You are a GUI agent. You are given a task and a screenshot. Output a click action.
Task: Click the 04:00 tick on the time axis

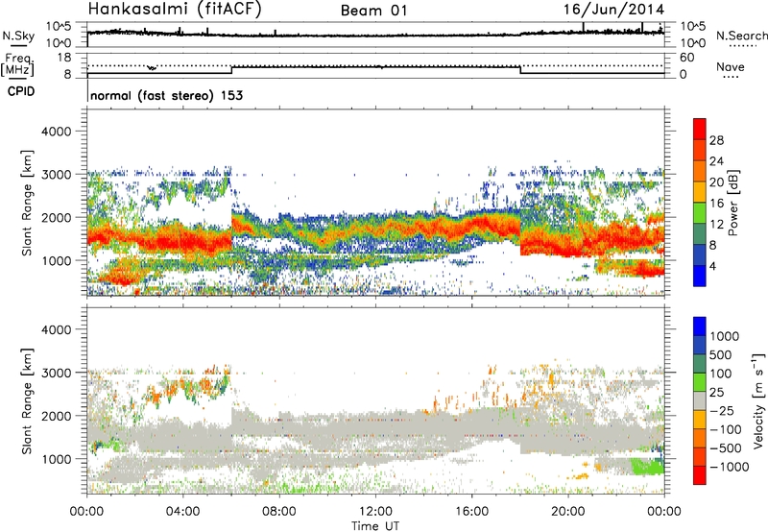pos(182,510)
